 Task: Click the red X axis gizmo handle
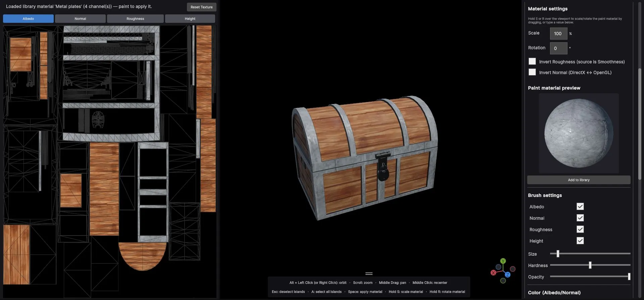point(493,273)
